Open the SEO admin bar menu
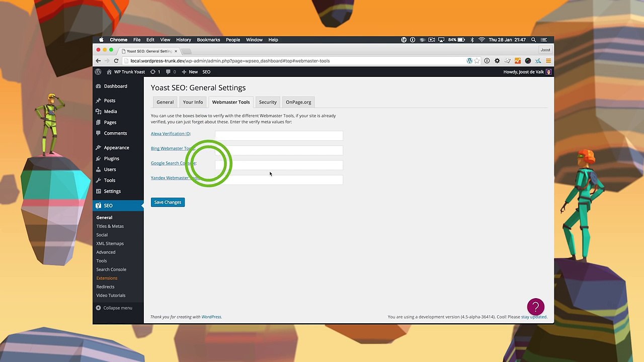This screenshot has height=362, width=644. click(206, 72)
